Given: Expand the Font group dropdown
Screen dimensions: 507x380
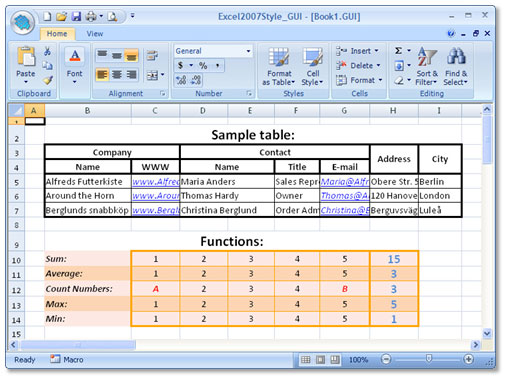Looking at the screenshot, I should tap(74, 82).
